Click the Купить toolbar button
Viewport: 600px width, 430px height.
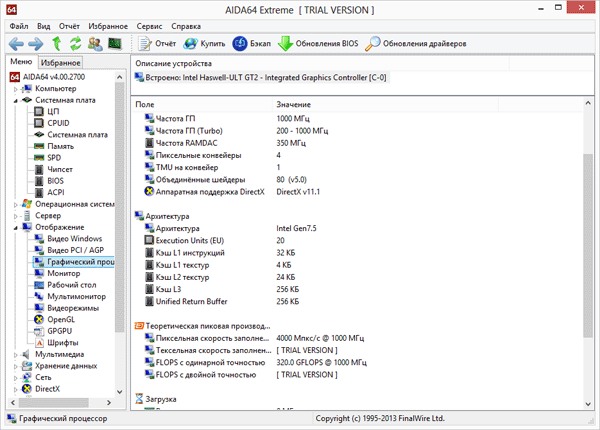[x=204, y=44]
